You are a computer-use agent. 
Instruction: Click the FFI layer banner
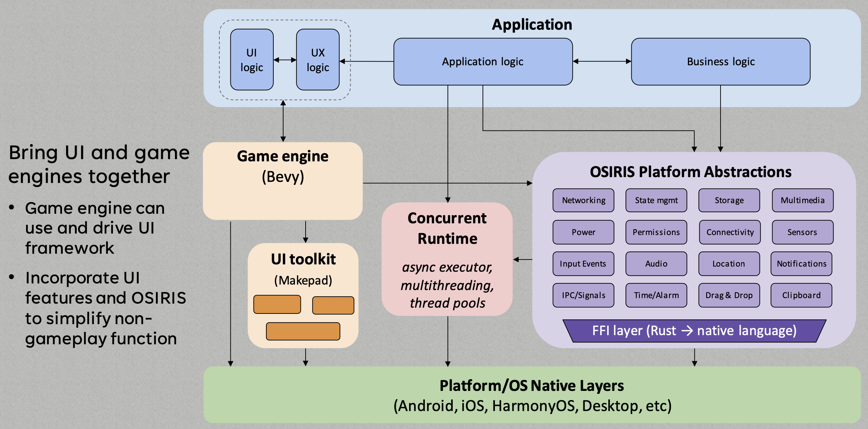point(694,331)
